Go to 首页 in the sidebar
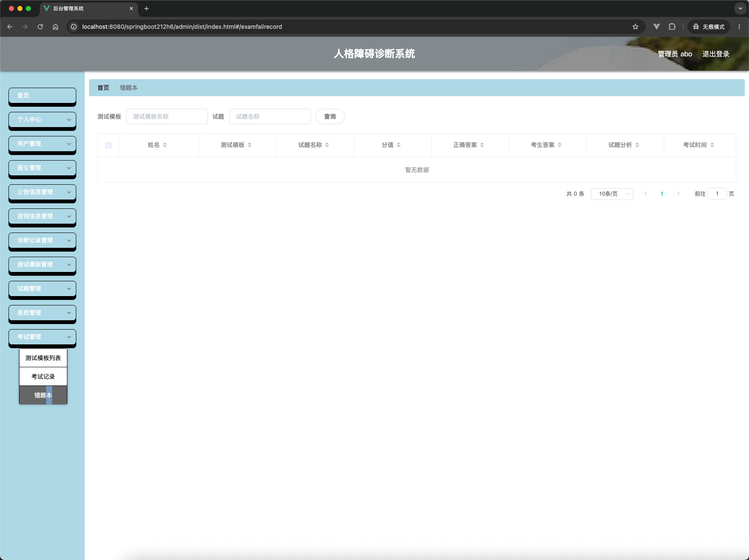This screenshot has height=560, width=749. pos(42,95)
